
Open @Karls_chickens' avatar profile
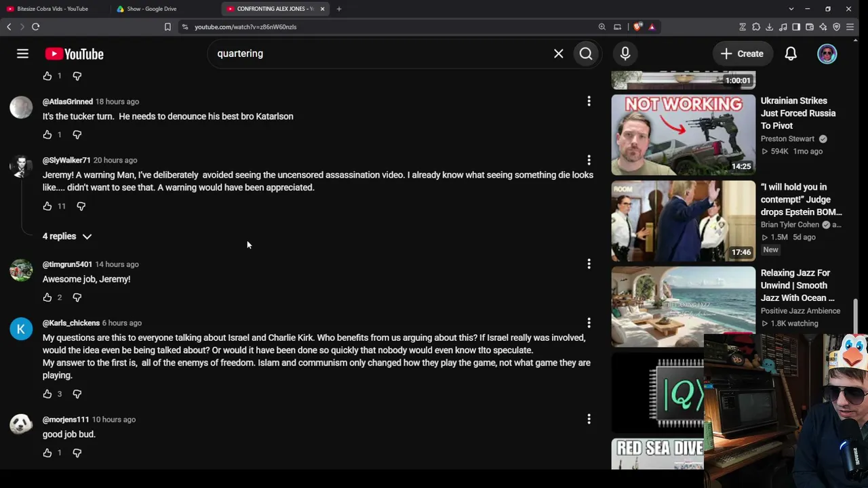coord(21,329)
